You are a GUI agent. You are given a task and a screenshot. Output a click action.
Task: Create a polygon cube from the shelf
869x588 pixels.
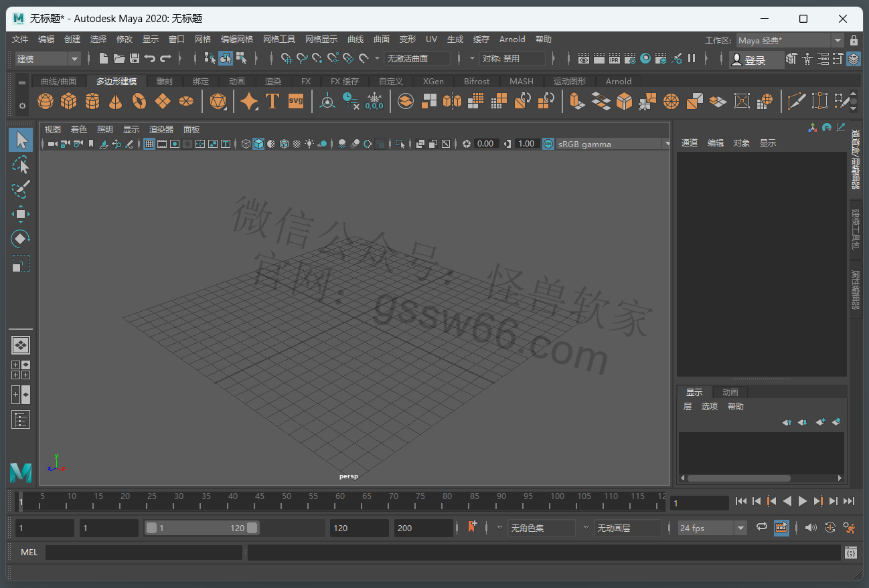click(x=69, y=101)
